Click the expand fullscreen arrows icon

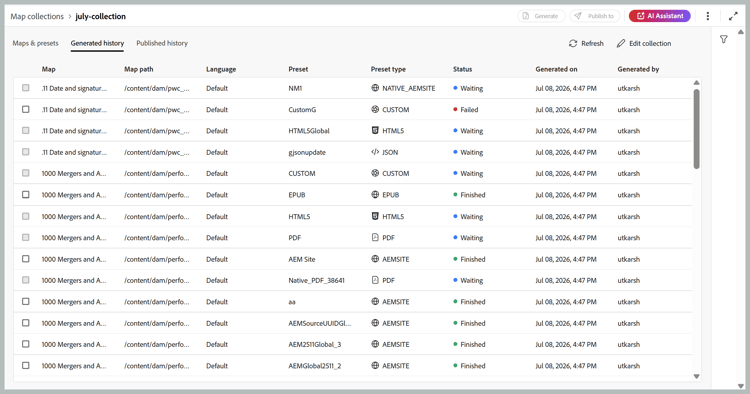tap(733, 16)
